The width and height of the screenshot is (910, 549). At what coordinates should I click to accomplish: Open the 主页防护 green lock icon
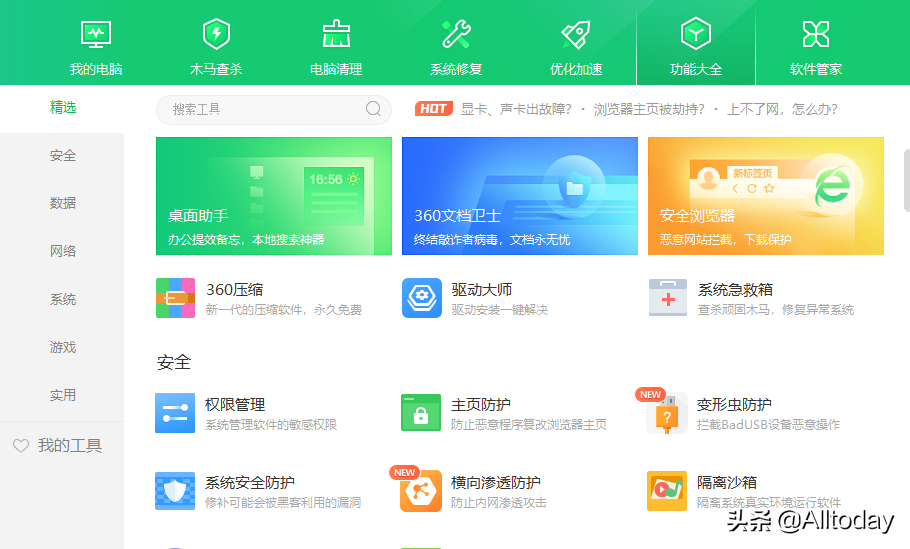coord(421,413)
